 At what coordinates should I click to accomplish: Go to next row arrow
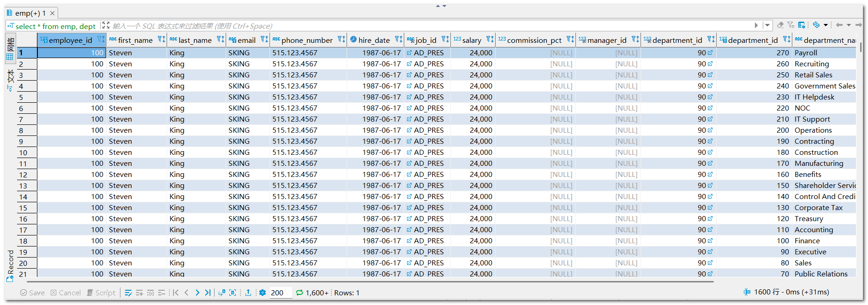198,293
